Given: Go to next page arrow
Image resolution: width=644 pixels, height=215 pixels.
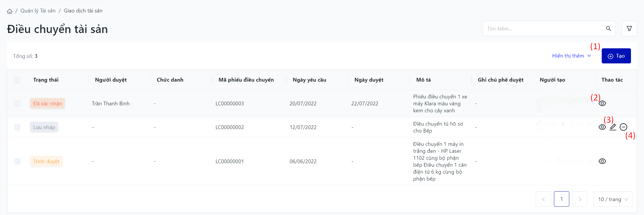Looking at the screenshot, I should [580, 199].
